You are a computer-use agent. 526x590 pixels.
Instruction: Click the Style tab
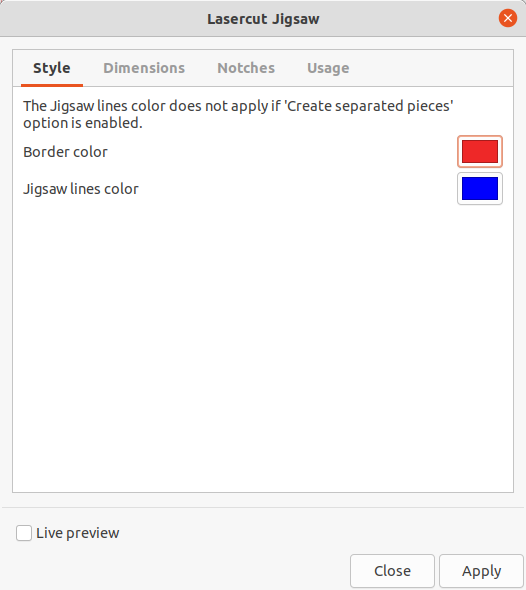click(x=52, y=68)
